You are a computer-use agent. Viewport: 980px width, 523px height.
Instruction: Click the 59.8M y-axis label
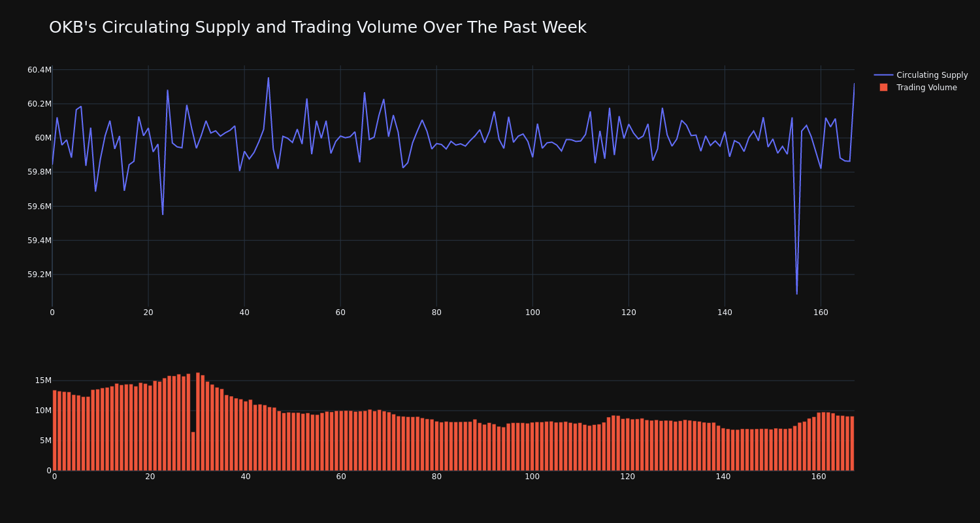tap(39, 172)
